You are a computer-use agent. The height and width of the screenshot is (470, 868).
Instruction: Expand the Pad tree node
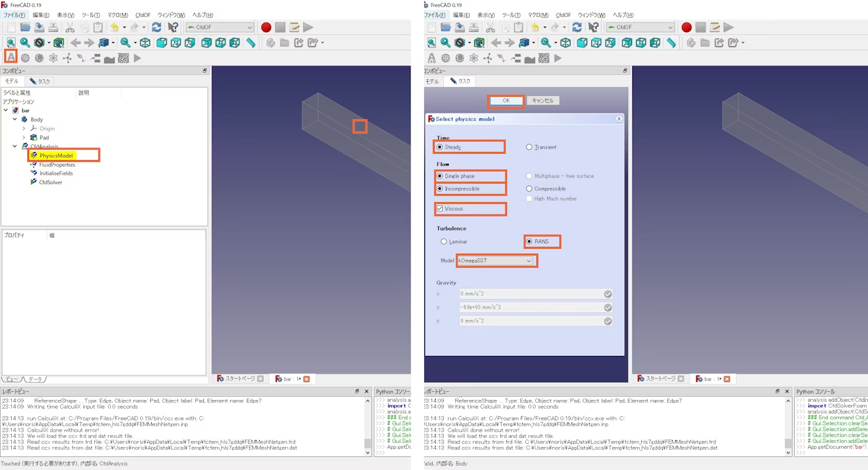pyautogui.click(x=24, y=138)
